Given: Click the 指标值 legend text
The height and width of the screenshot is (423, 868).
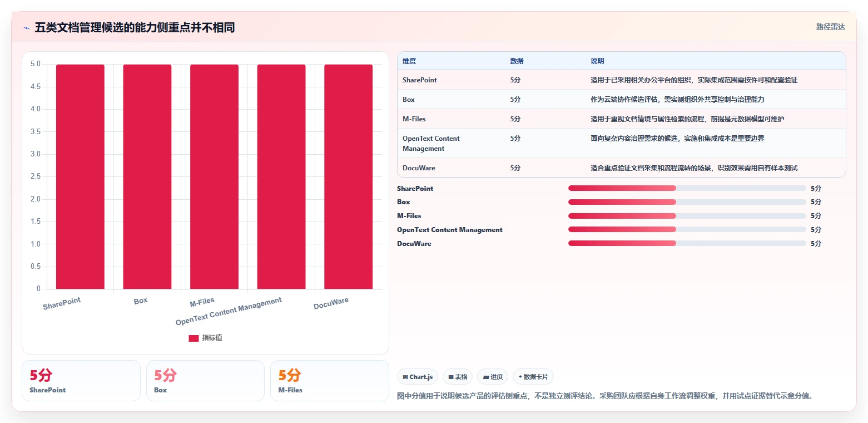Looking at the screenshot, I should coord(212,338).
